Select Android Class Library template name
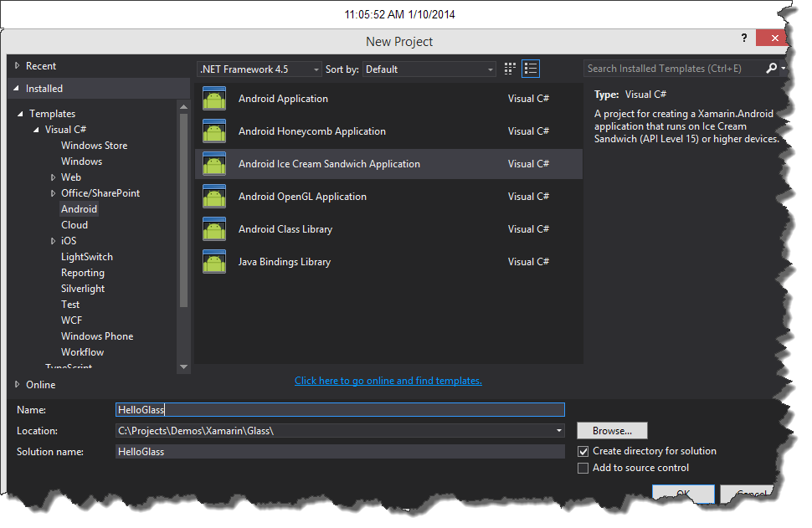 [x=285, y=228]
